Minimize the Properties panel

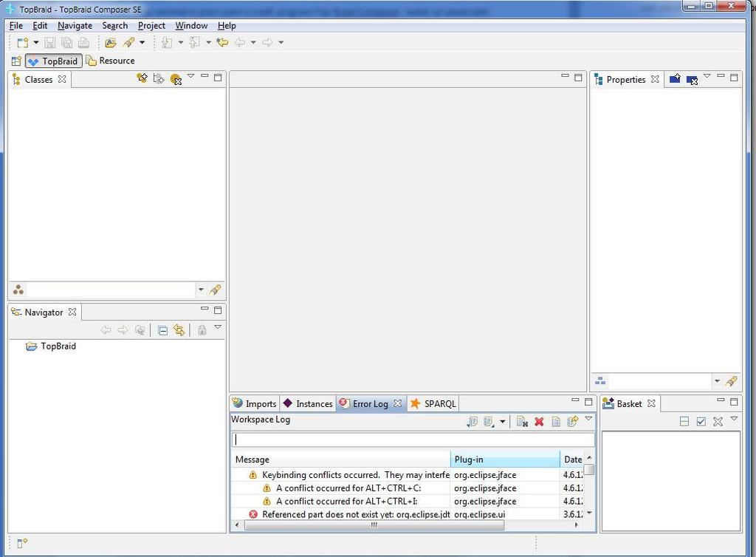[x=721, y=76]
